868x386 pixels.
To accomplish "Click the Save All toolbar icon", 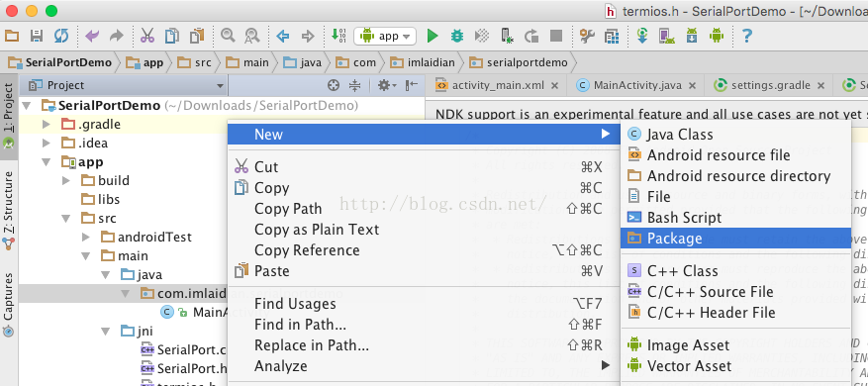I will (36, 37).
